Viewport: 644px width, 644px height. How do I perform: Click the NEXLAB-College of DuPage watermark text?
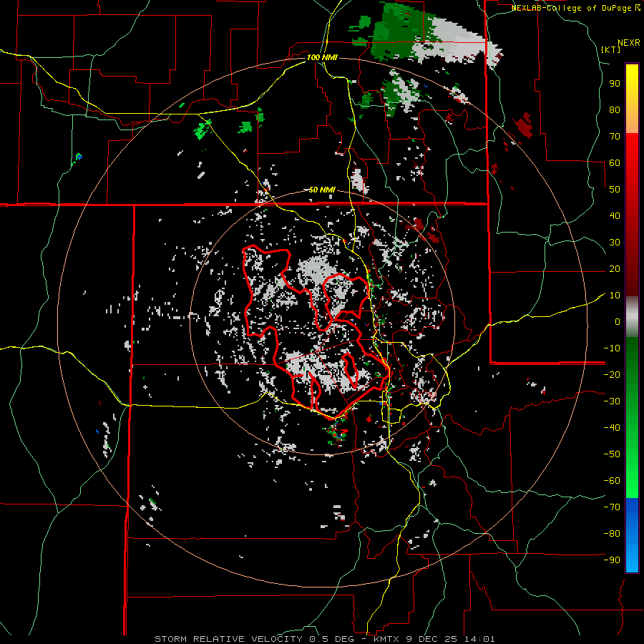tap(572, 8)
